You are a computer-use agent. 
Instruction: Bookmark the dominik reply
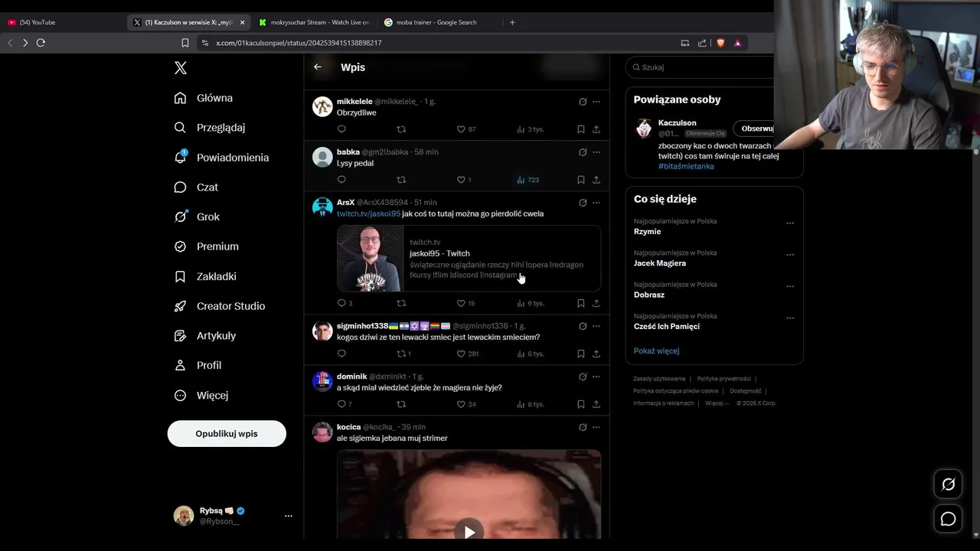[x=580, y=404]
